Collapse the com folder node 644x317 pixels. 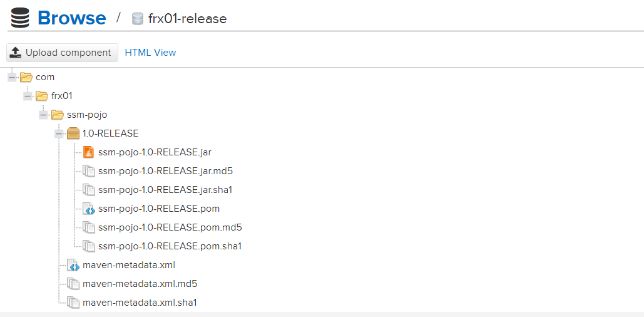[x=13, y=77]
